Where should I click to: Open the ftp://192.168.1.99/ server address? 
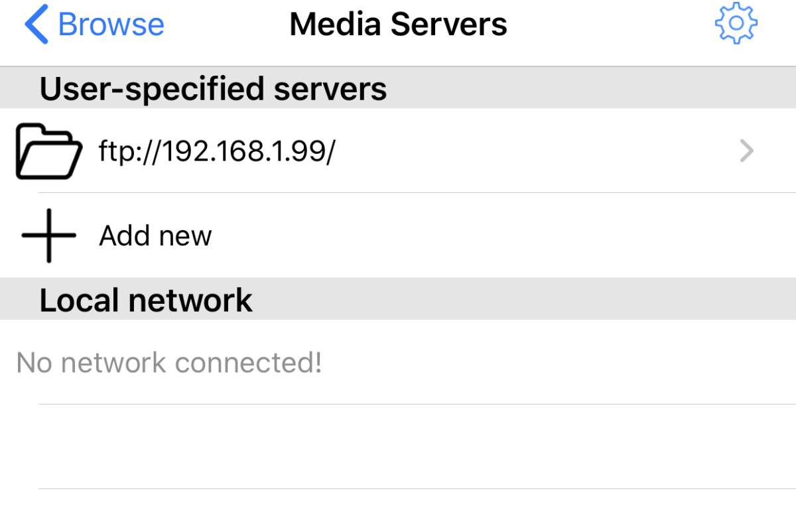(x=217, y=152)
